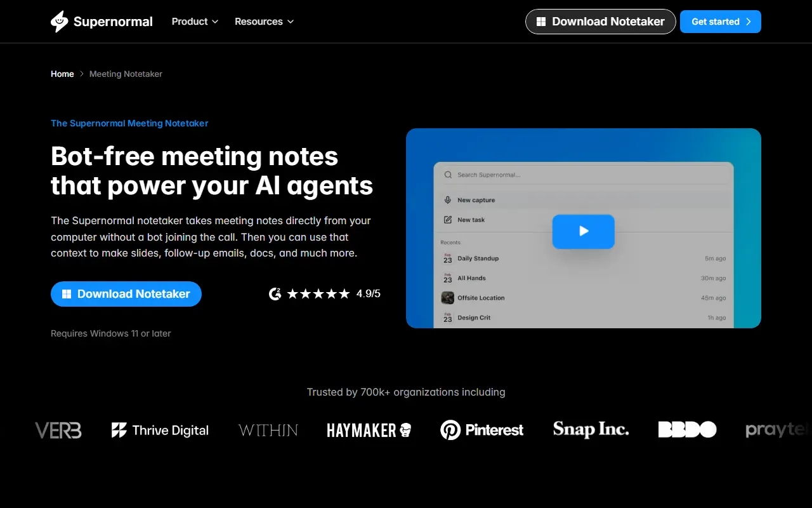Expand the Resources dropdown menu
The width and height of the screenshot is (812, 508).
coord(264,22)
